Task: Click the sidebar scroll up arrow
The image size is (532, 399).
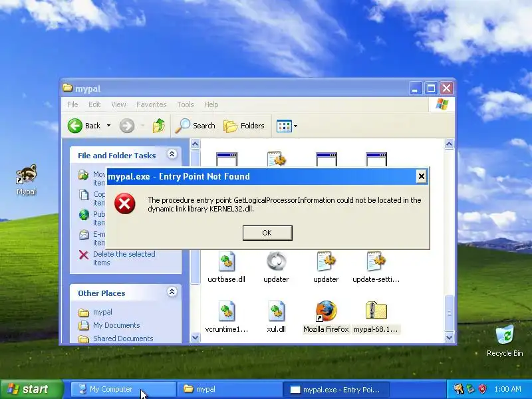Action: click(195, 144)
